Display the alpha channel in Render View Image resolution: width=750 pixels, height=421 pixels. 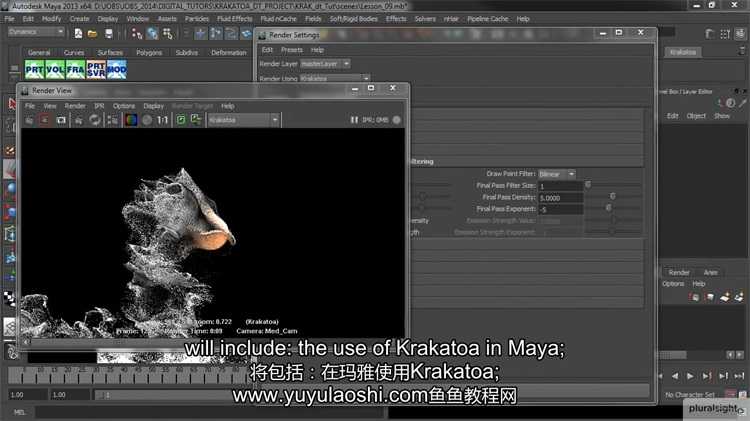click(147, 120)
